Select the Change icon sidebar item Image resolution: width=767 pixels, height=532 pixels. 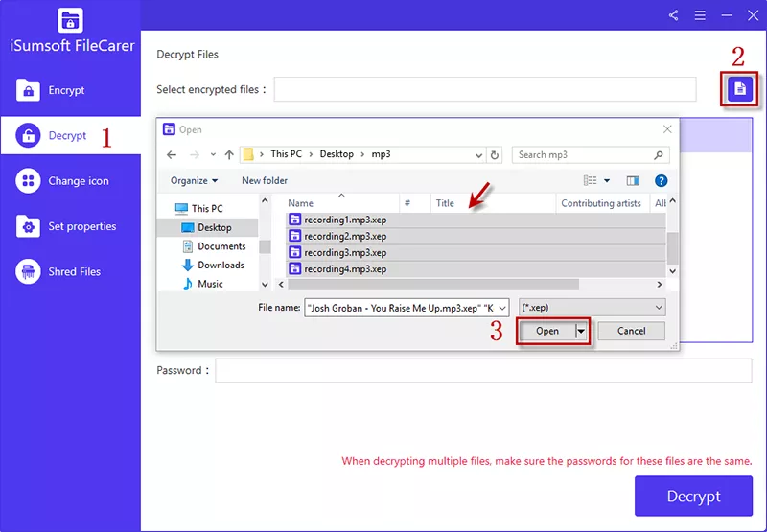[78, 181]
